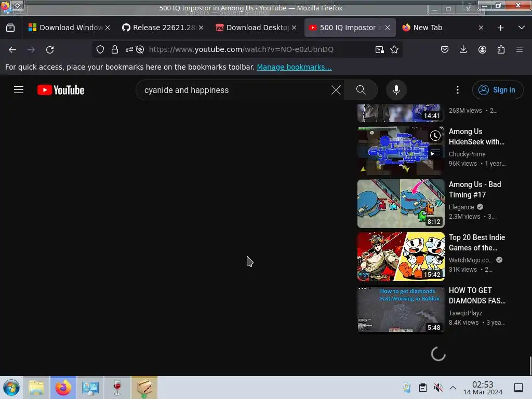532x399 pixels.
Task: Go forward one page in Firefox
Action: point(31,49)
